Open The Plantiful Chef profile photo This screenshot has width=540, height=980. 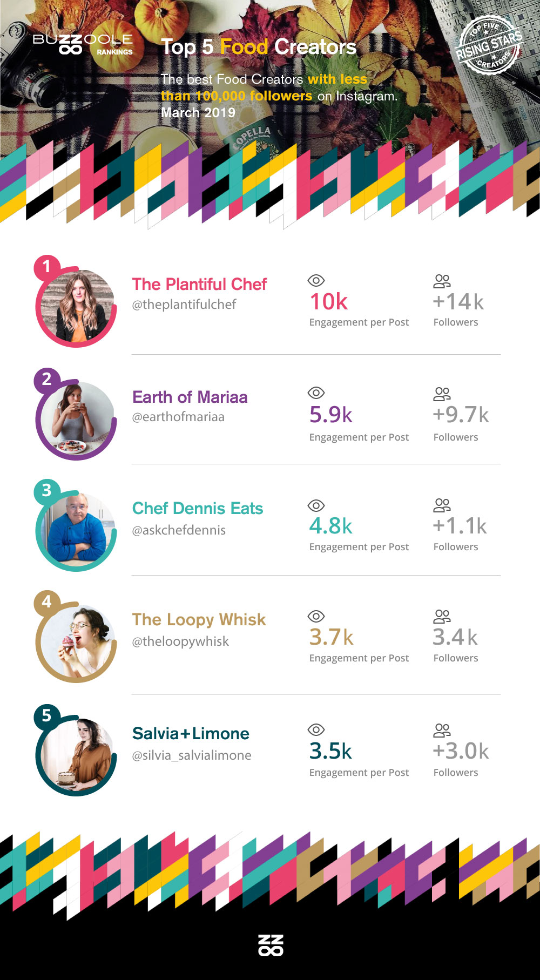coord(77,307)
